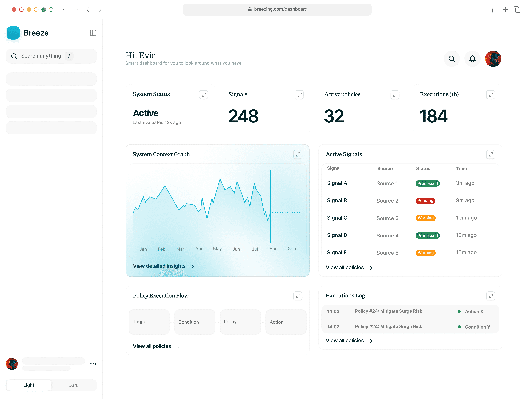The image size is (532, 399).
Task: Collapse sidebar using Breeze panel icon
Action: coord(93,33)
